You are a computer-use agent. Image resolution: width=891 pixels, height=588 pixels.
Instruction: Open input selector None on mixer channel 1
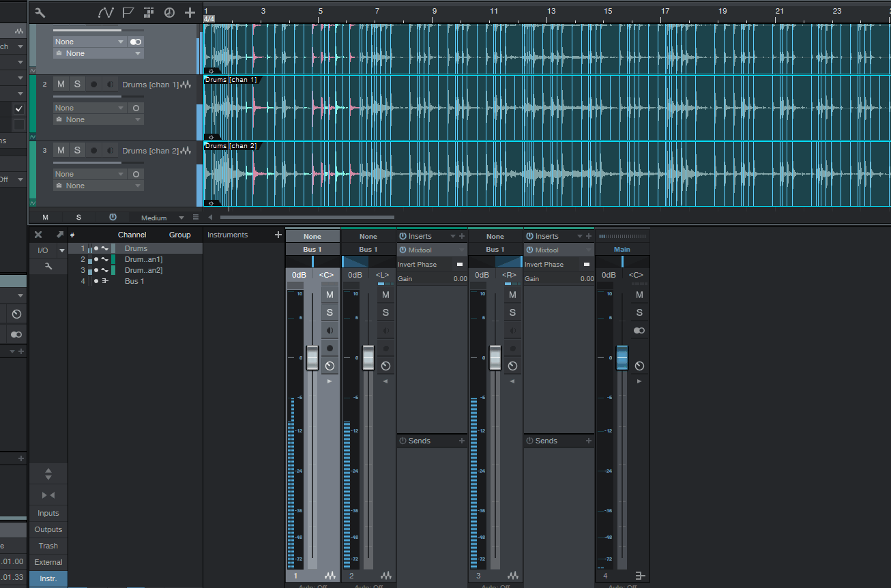312,237
